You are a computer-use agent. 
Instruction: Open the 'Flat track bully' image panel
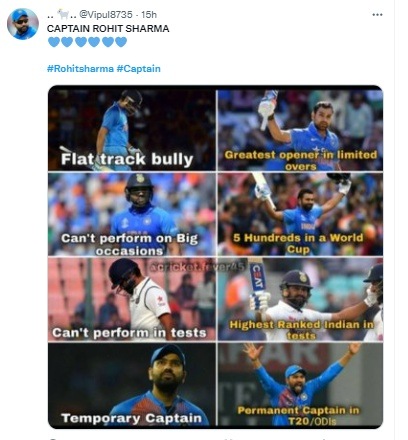[x=132, y=130]
